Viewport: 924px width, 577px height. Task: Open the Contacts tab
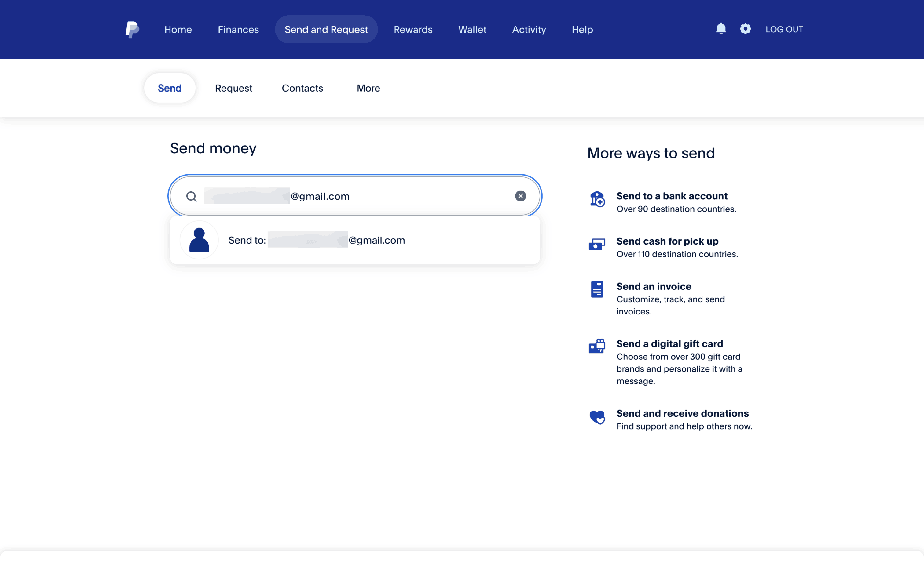[302, 88]
